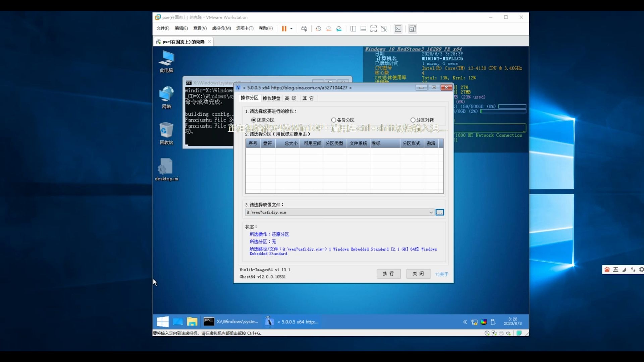644x362 pixels.
Task: Switch to the 操作分区 tab
Action: point(249,98)
